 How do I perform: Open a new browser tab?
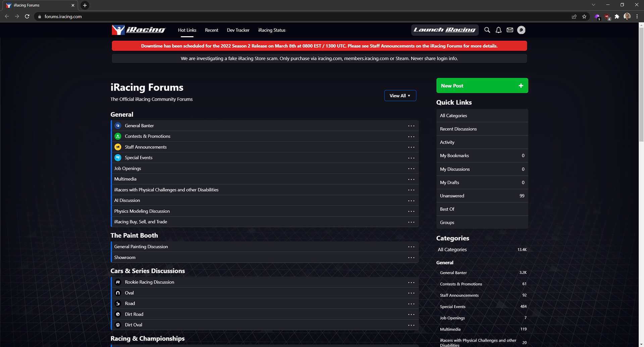point(85,5)
